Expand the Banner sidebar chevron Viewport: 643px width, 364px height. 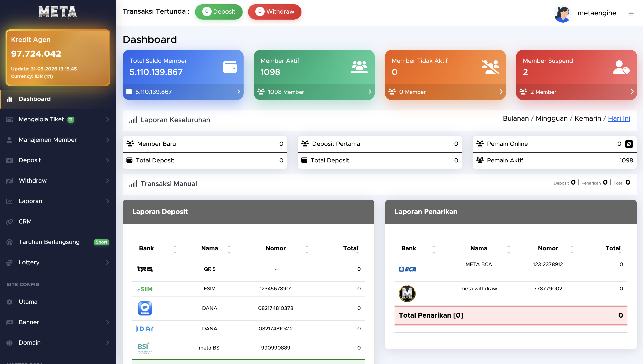coord(108,322)
